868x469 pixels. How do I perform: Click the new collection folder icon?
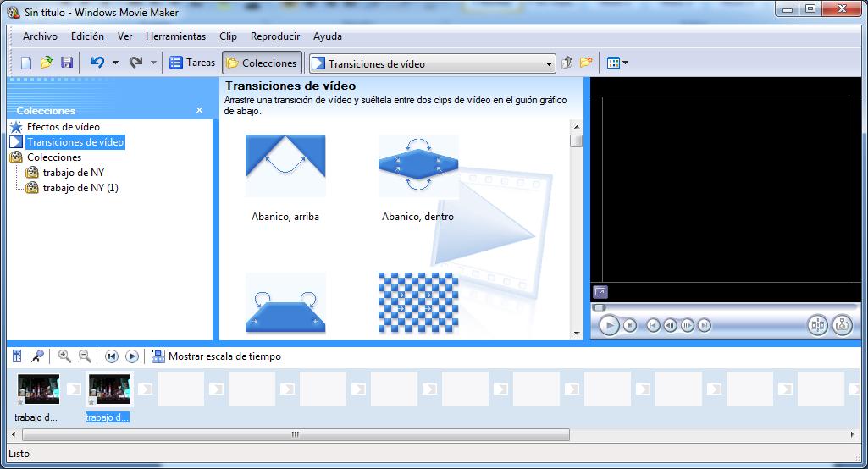[x=585, y=63]
